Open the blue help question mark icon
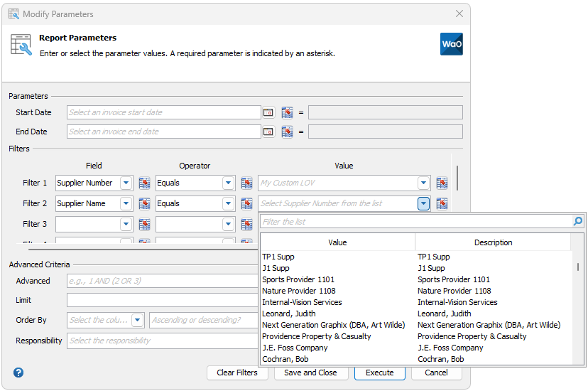This screenshot has height=391, width=588. (18, 373)
